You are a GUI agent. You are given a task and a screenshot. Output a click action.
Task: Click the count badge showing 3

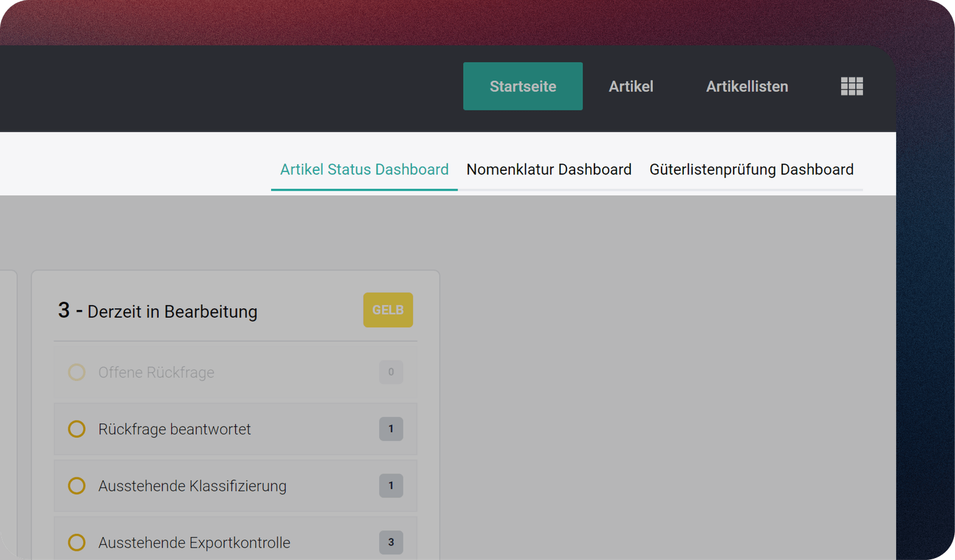391,543
